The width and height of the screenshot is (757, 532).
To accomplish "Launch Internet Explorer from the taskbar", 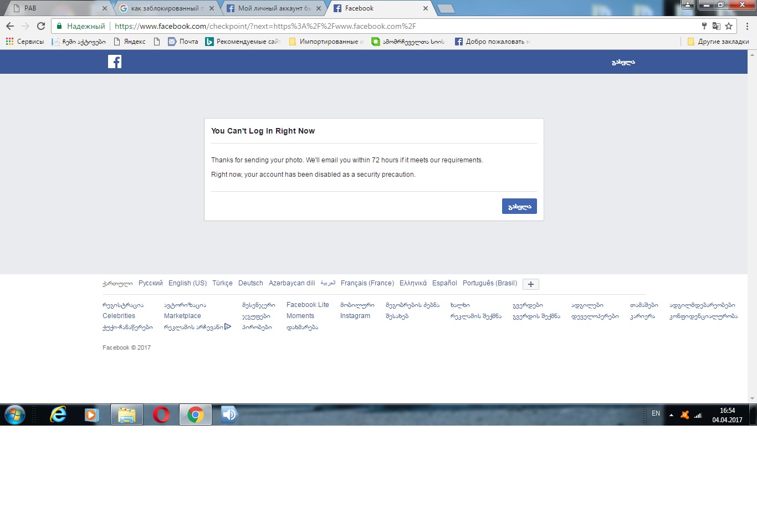I will tap(58, 415).
